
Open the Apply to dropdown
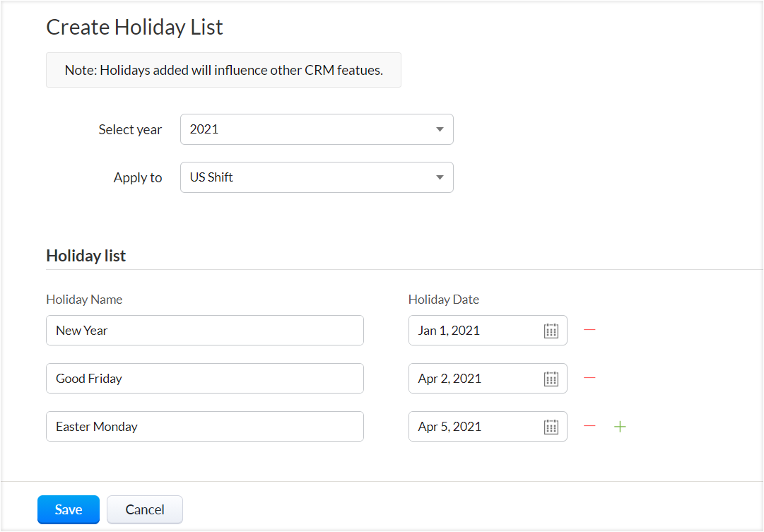(x=316, y=177)
